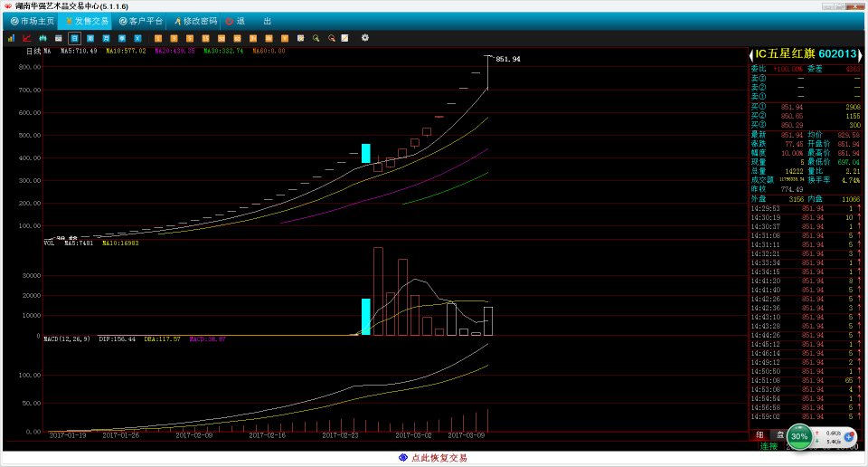The image size is (868, 467).
Task: Click the MACD(12,26,9) indicator label
Action: point(66,339)
